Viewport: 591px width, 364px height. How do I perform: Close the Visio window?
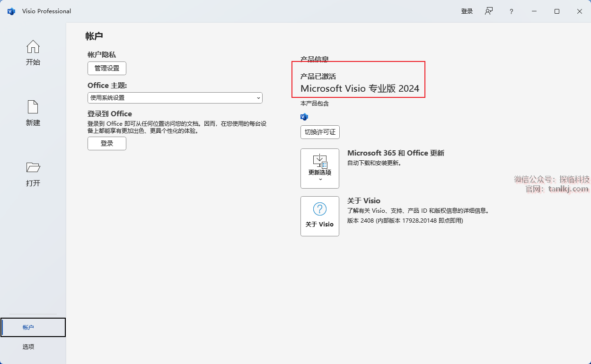[x=580, y=11]
